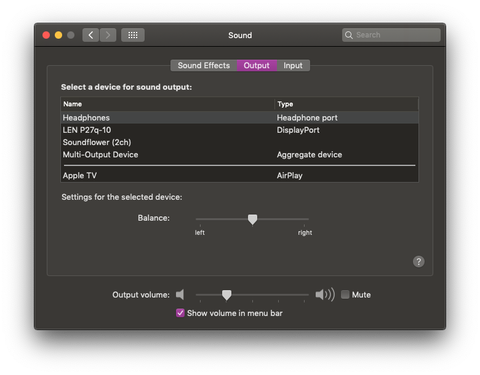Go forward with the right chevron button

point(108,35)
